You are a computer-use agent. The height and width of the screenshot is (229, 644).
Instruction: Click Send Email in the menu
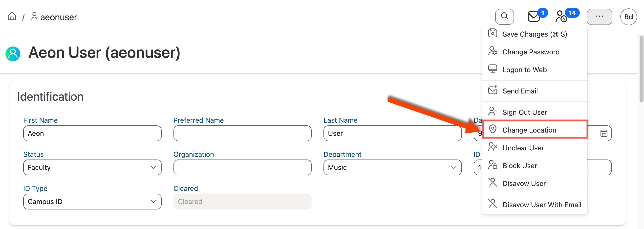coord(520,91)
